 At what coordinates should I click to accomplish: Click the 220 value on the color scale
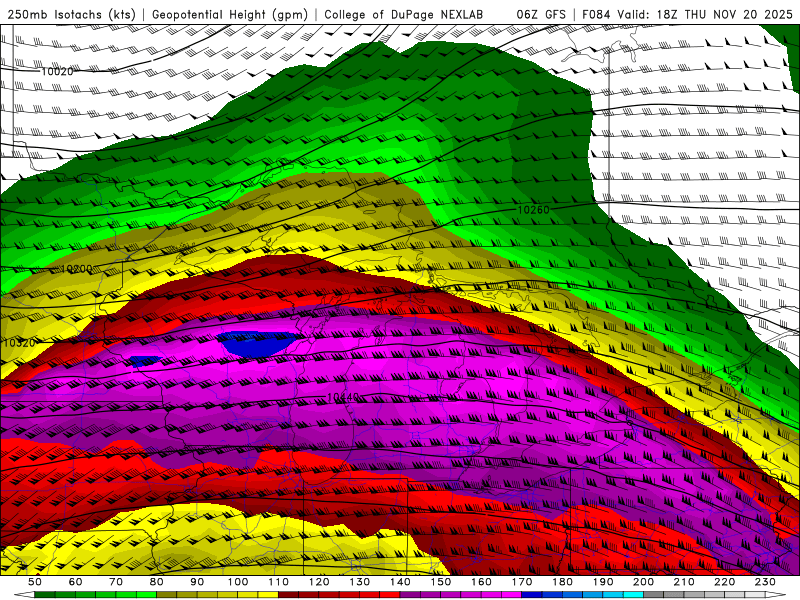tap(726, 582)
